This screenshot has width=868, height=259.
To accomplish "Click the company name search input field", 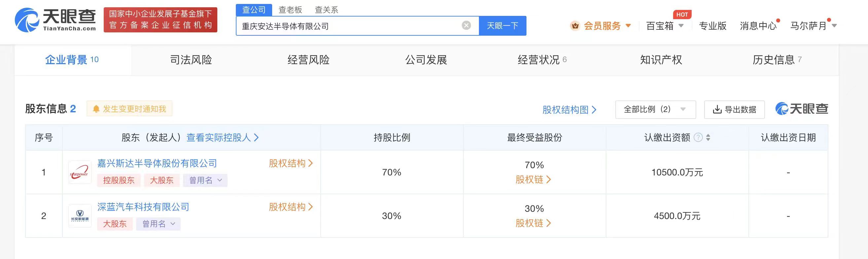I will point(349,26).
